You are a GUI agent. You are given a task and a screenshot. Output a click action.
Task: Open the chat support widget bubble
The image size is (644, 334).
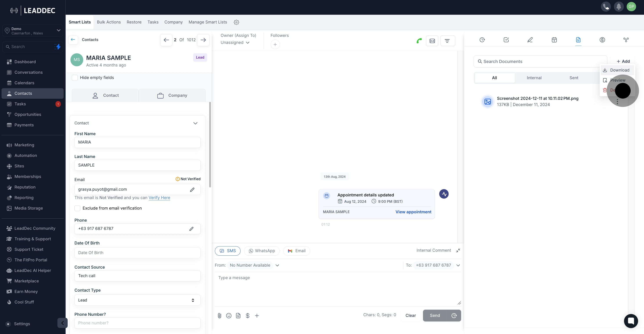point(631,321)
